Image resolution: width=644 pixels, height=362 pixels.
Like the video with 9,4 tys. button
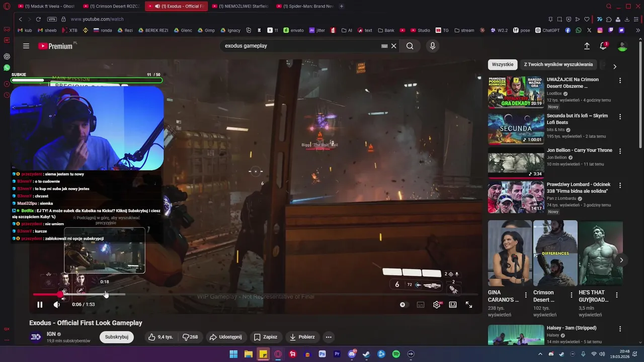pyautogui.click(x=160, y=337)
